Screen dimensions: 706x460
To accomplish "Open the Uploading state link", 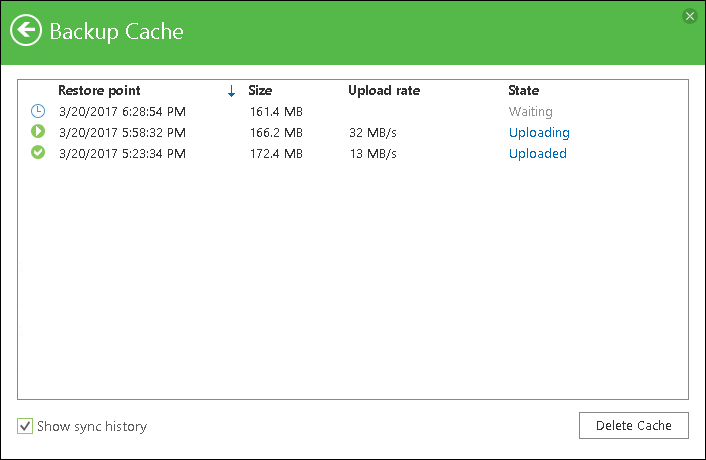I will (x=539, y=133).
